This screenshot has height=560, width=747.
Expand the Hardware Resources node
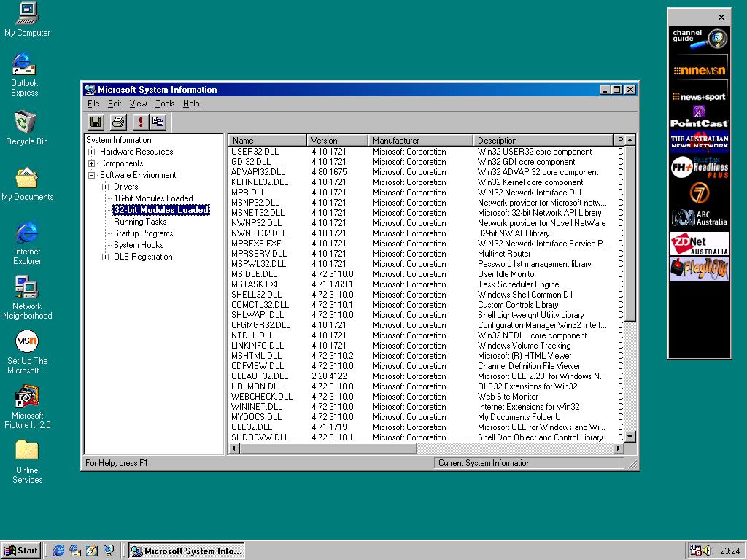tap(91, 152)
